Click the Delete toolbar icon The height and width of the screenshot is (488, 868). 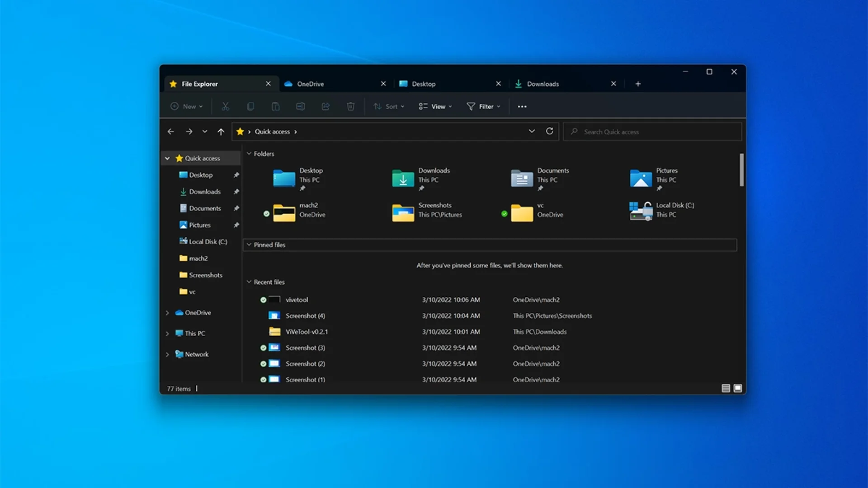(350, 106)
